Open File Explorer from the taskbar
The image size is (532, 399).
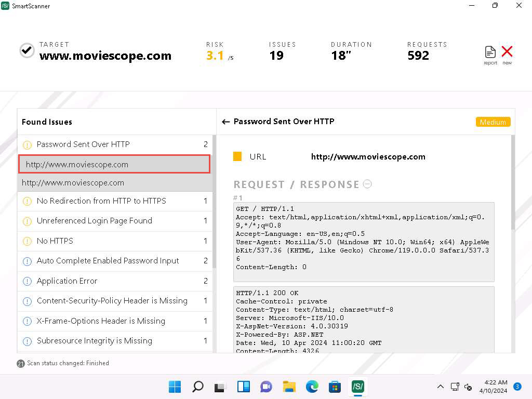coord(289,387)
